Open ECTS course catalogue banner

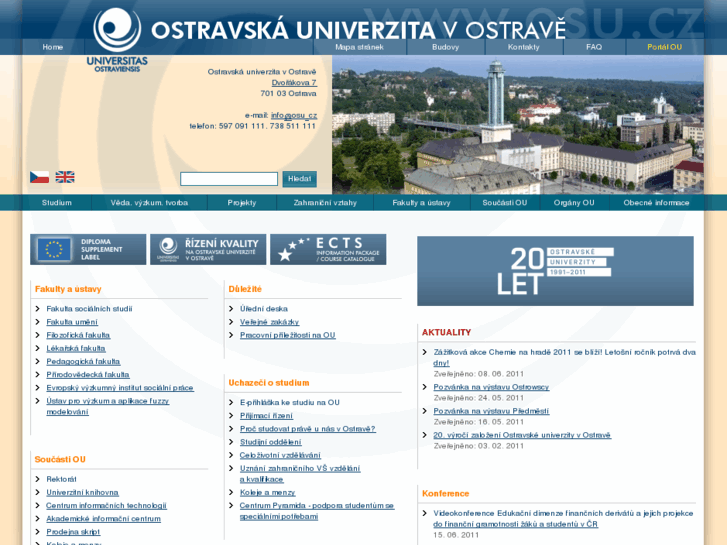(x=328, y=250)
